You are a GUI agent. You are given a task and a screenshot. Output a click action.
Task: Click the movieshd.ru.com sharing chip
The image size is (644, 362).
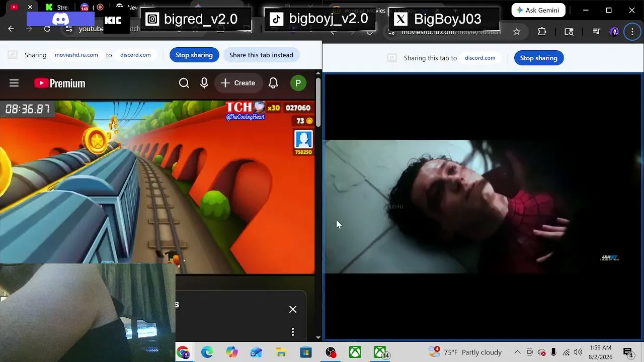76,55
